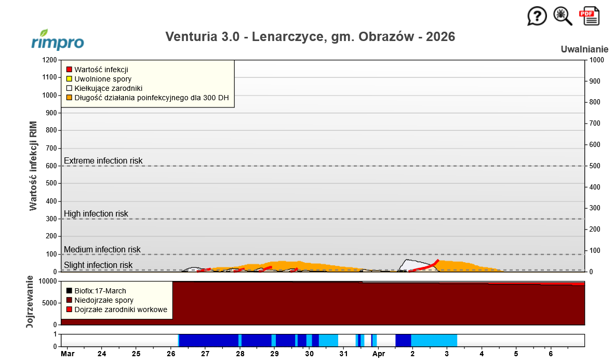
Task: Click black 'Biofix:17-March' legend swatch
Action: 69,291
